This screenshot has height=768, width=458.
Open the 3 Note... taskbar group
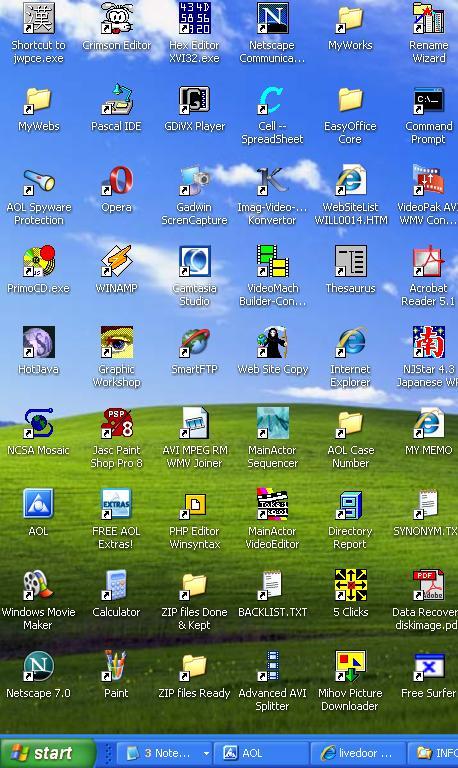[166, 753]
